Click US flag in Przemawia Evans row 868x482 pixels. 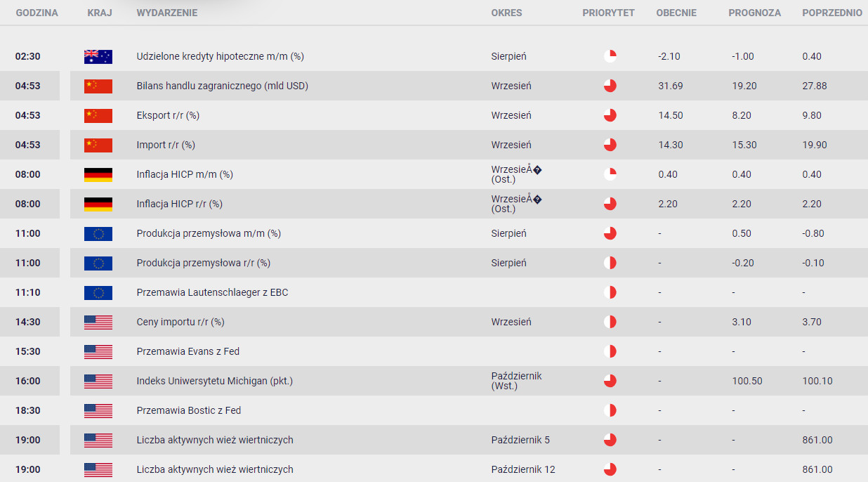tap(98, 352)
